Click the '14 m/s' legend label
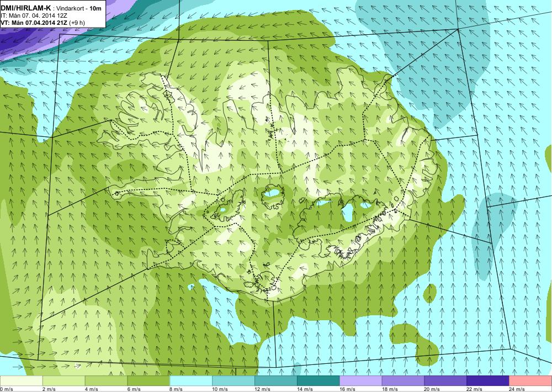The width and height of the screenshot is (552, 392). [x=305, y=389]
